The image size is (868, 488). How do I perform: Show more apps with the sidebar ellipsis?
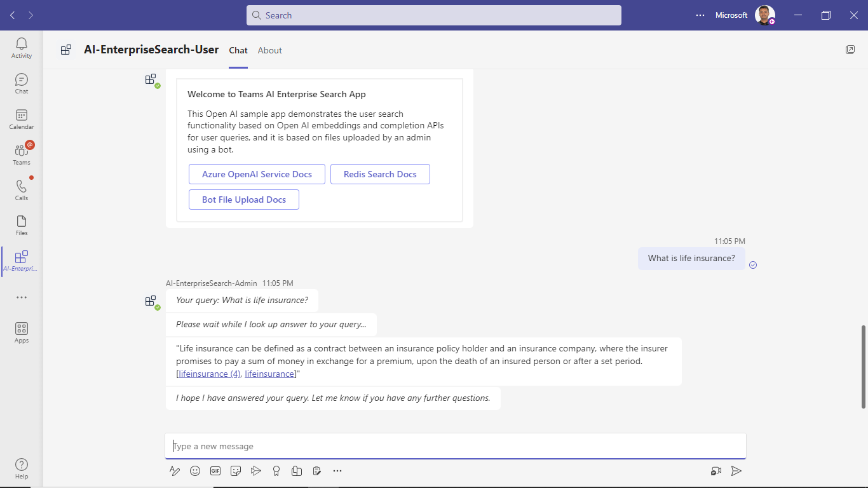(x=22, y=297)
